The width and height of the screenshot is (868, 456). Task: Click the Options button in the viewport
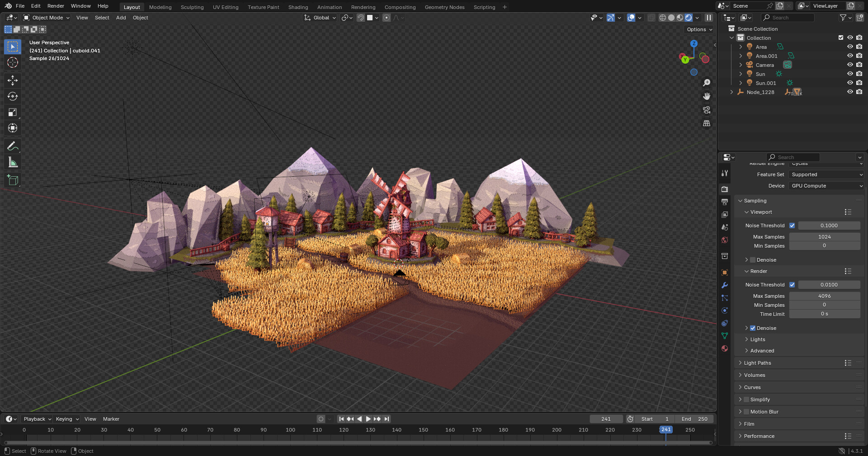(698, 29)
